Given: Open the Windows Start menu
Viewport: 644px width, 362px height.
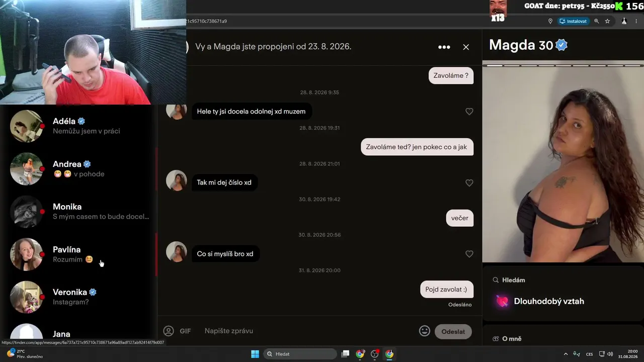Looking at the screenshot, I should 255,354.
